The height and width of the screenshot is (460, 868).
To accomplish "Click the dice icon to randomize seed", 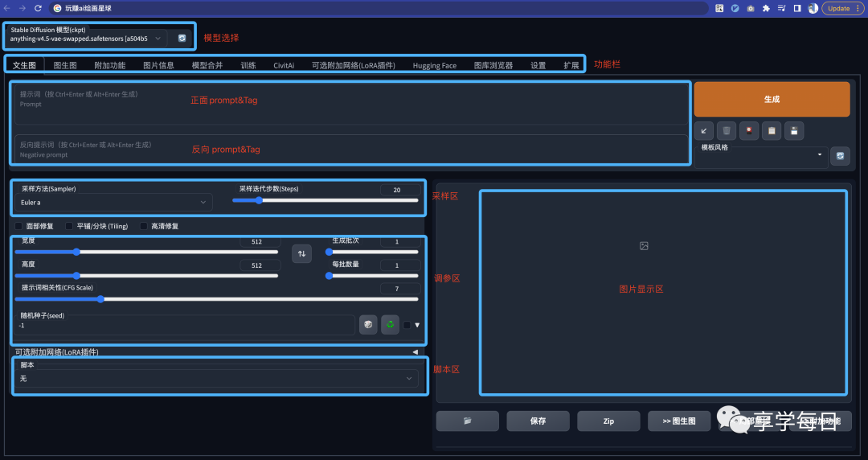I will click(368, 325).
